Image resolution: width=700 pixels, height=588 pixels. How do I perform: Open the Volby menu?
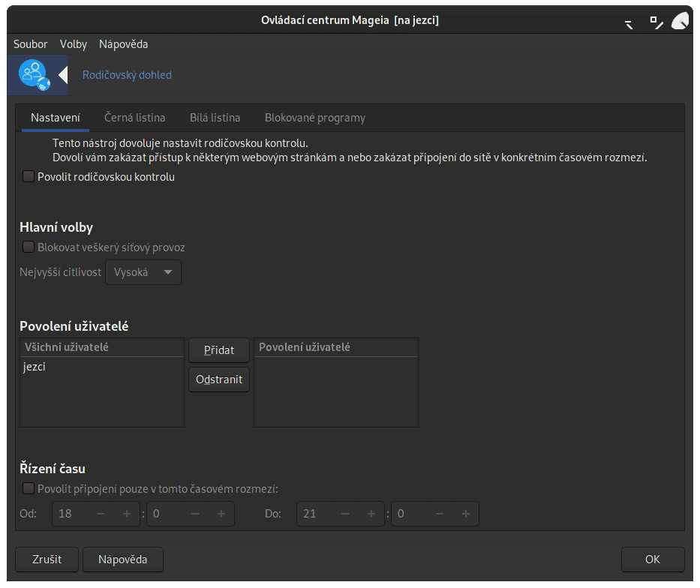pos(73,44)
